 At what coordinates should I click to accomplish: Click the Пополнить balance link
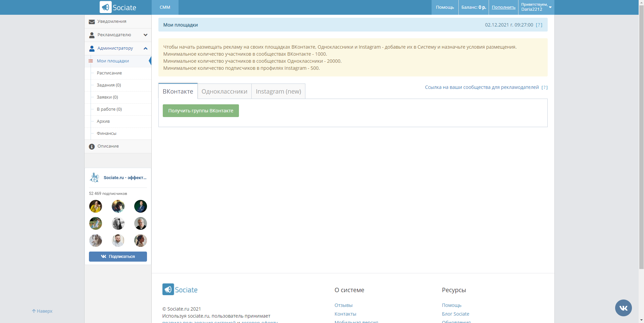(503, 7)
